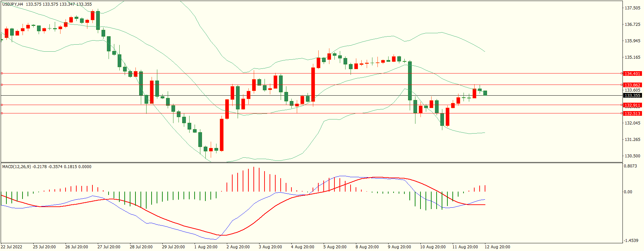Click the 134.401 horizontal line price label
Viewport: 644px width, 251px height.
point(632,73)
